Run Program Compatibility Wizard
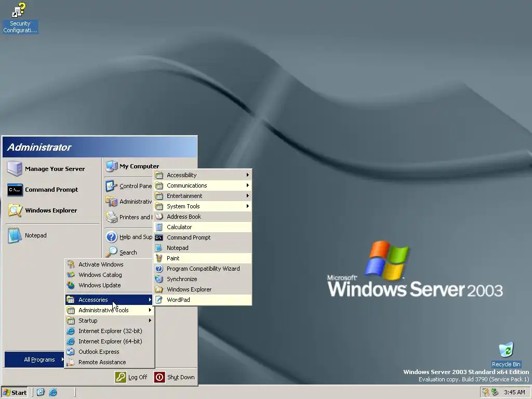 point(203,269)
